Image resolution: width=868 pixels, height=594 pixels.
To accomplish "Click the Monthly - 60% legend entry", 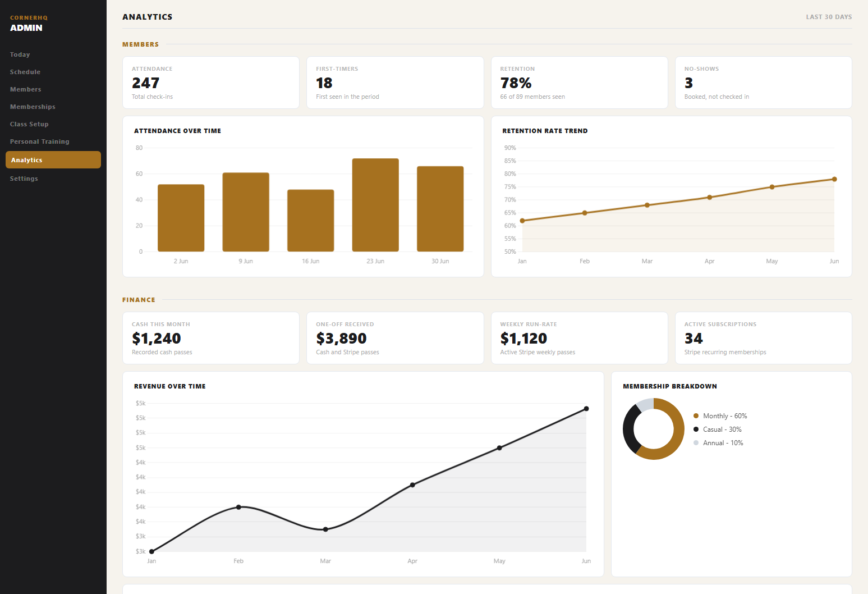I will (x=720, y=416).
